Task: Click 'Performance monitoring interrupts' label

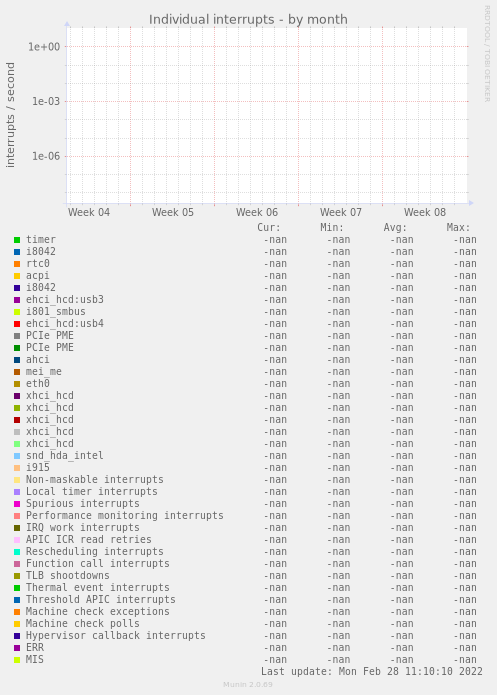Action: point(125,515)
